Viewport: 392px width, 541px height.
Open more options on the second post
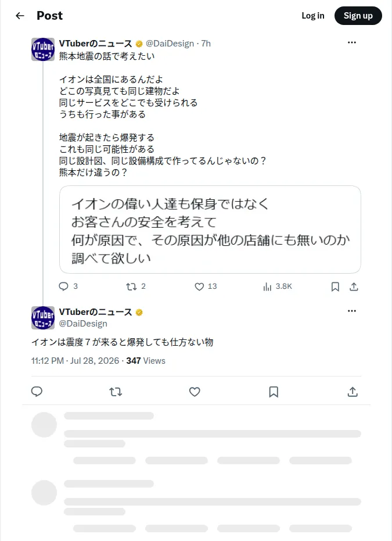point(352,311)
